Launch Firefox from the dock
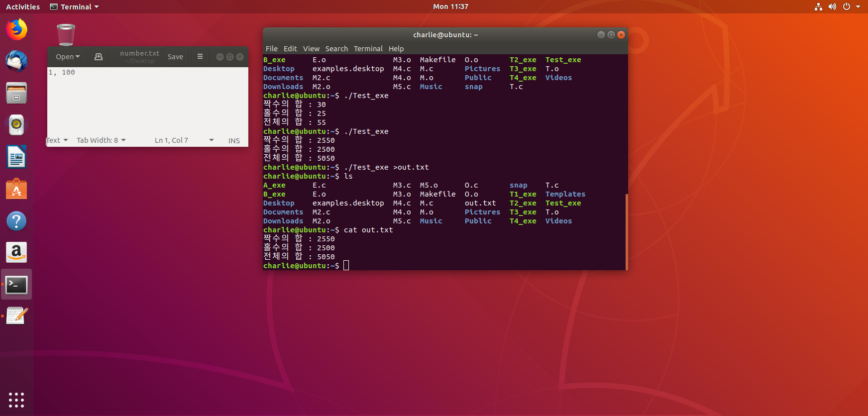The height and width of the screenshot is (416, 868). pos(16,29)
